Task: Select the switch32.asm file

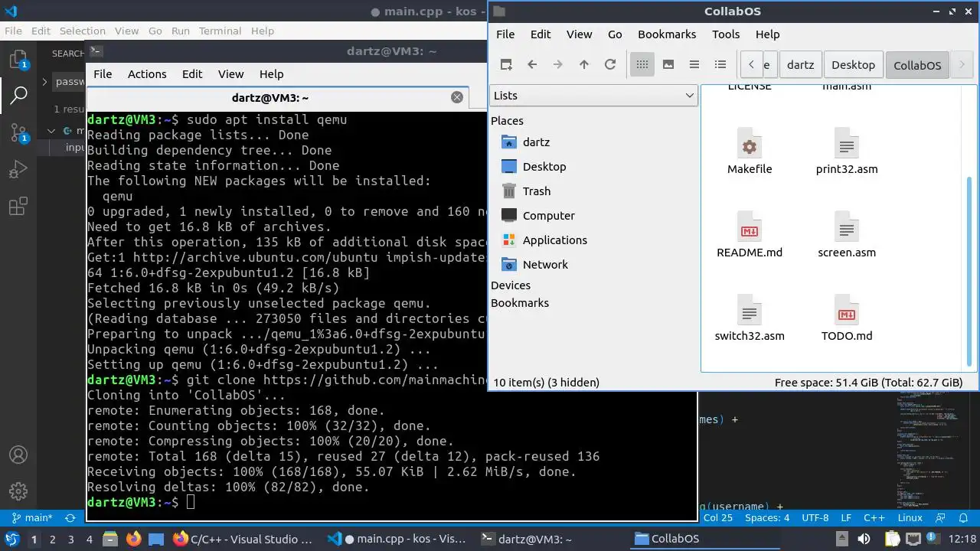Action: tap(750, 318)
